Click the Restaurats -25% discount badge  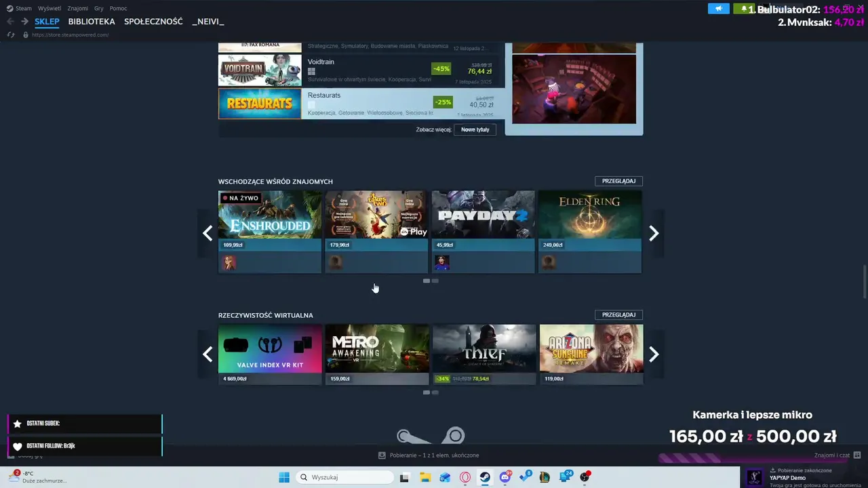pos(443,102)
